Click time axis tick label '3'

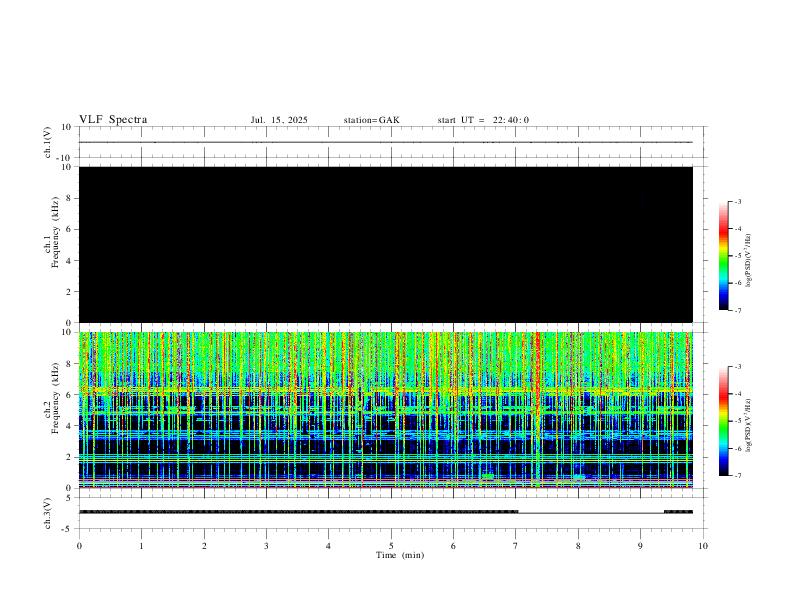click(x=266, y=546)
